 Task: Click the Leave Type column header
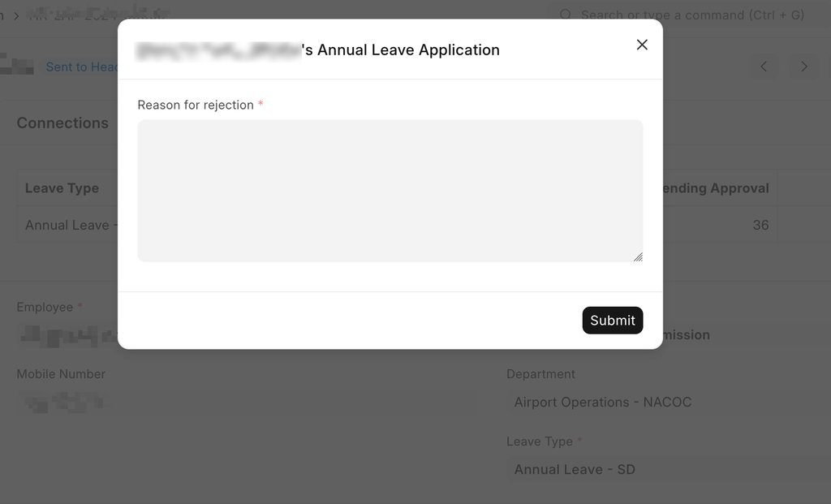click(62, 187)
